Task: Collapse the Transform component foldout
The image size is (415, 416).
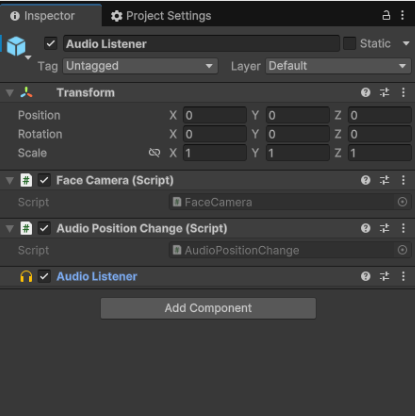Action: pyautogui.click(x=10, y=93)
